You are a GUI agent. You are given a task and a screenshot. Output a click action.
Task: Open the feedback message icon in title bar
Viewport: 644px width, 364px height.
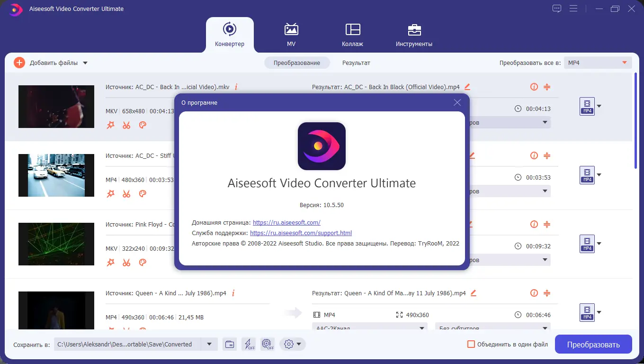click(x=557, y=9)
